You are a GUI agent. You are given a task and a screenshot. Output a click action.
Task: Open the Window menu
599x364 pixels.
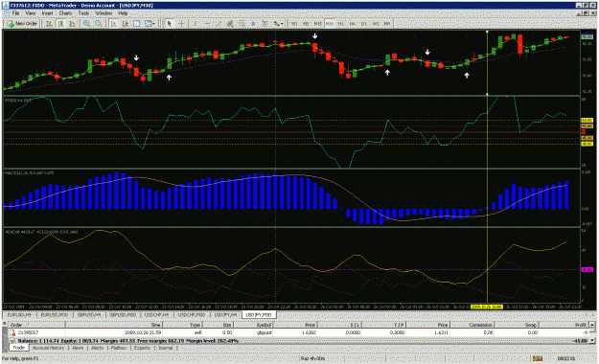tap(104, 13)
